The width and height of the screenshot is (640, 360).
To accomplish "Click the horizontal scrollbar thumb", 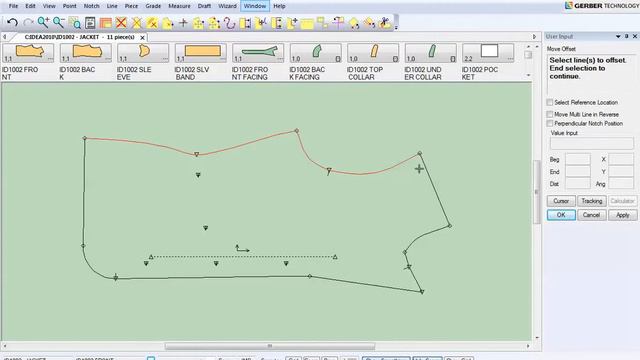I will pyautogui.click(x=270, y=346).
